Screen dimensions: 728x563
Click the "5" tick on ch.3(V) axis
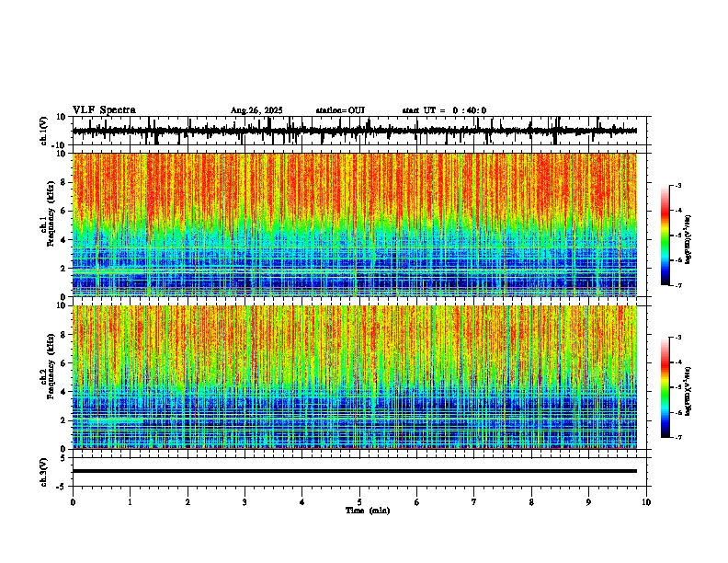click(64, 458)
